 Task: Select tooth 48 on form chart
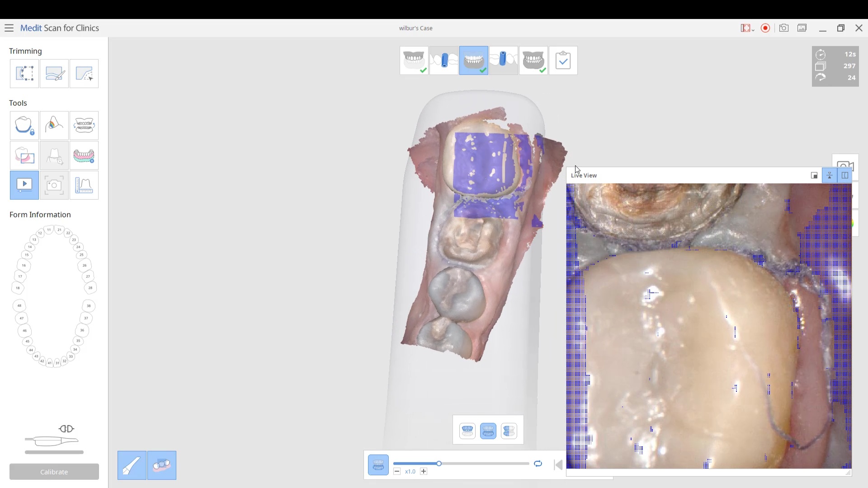click(19, 305)
